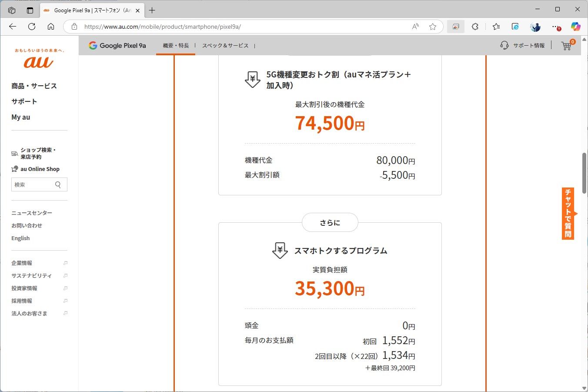Open My au menu
The width and height of the screenshot is (588, 392).
(21, 117)
